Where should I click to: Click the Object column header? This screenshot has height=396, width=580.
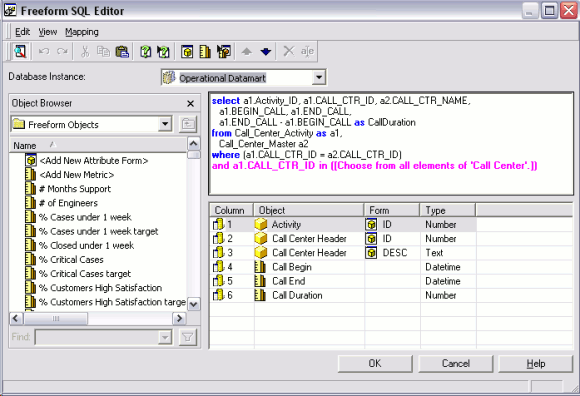[309, 210]
